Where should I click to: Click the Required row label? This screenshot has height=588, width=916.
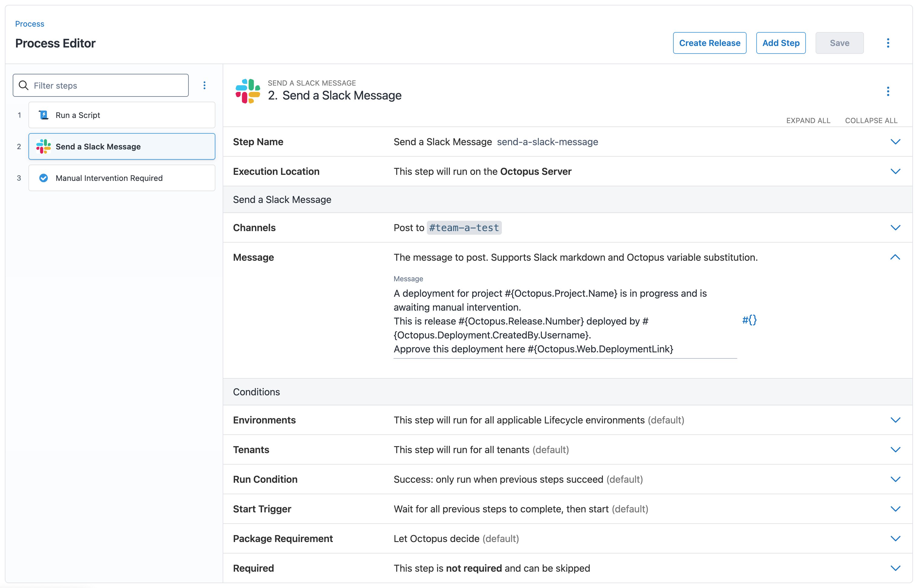point(254,568)
